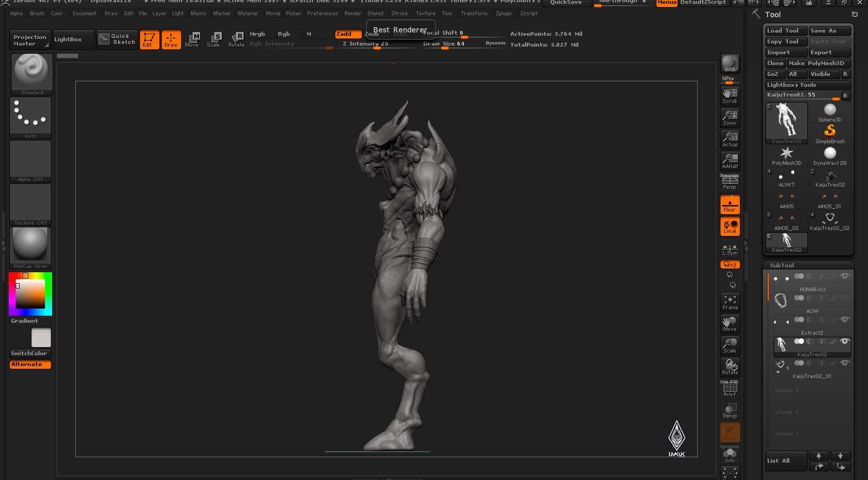Toggle Local transformations icon
The image size is (868, 480).
[730, 226]
